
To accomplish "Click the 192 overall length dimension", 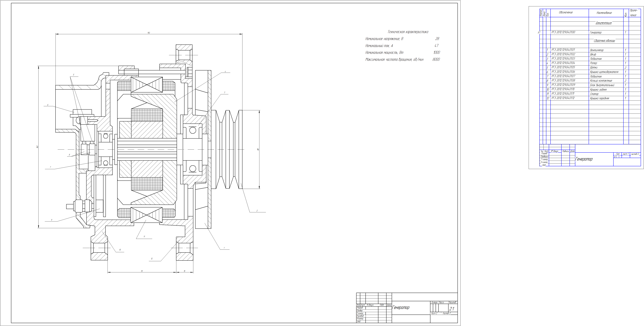I will tap(149, 33).
